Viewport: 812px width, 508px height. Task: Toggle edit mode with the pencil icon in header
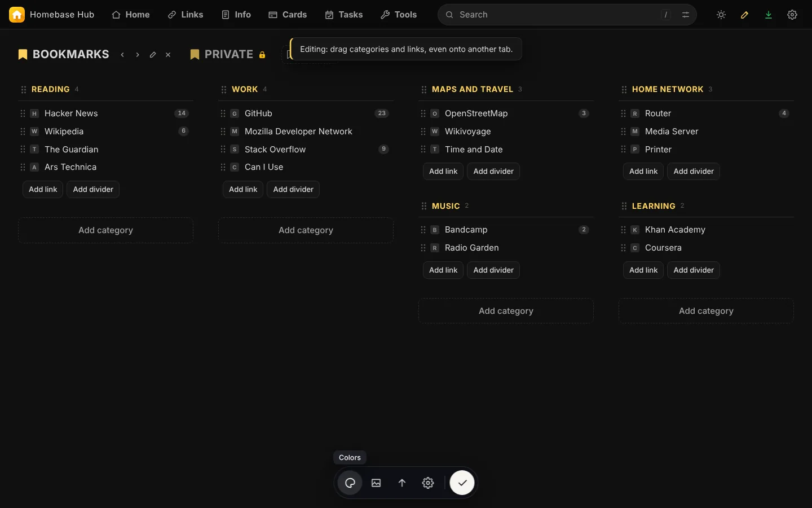tap(744, 15)
